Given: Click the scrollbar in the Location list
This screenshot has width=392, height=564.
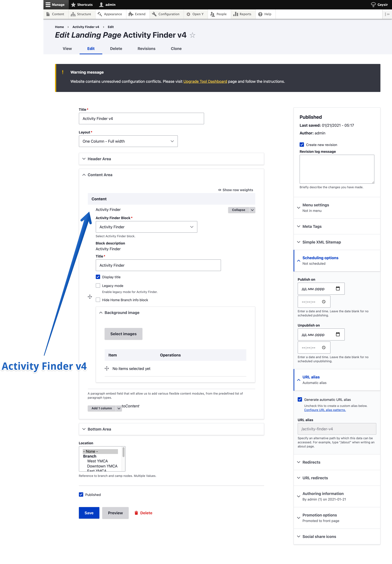Looking at the screenshot, I should [x=123, y=452].
